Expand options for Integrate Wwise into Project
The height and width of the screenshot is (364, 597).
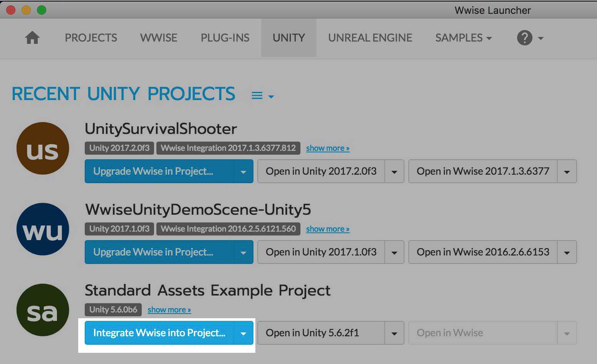[243, 333]
